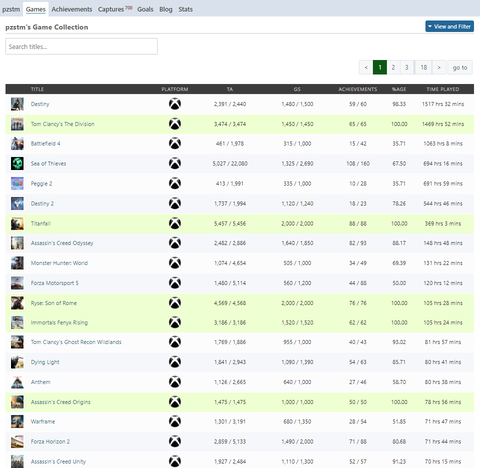Viewport: 480px width, 468px height.
Task: Open Immortals Fenyx Rising link
Action: [59, 322]
